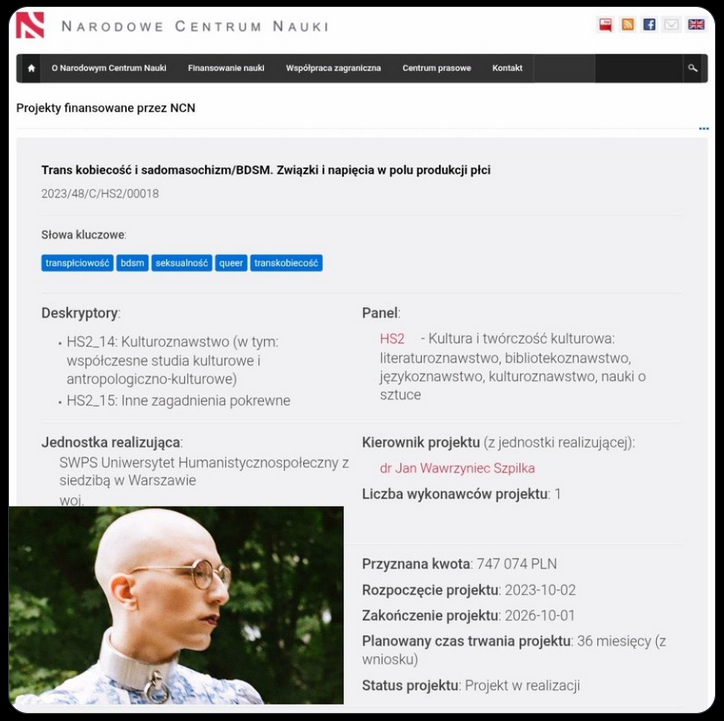Open the Finansowanie nauki menu

(x=226, y=68)
